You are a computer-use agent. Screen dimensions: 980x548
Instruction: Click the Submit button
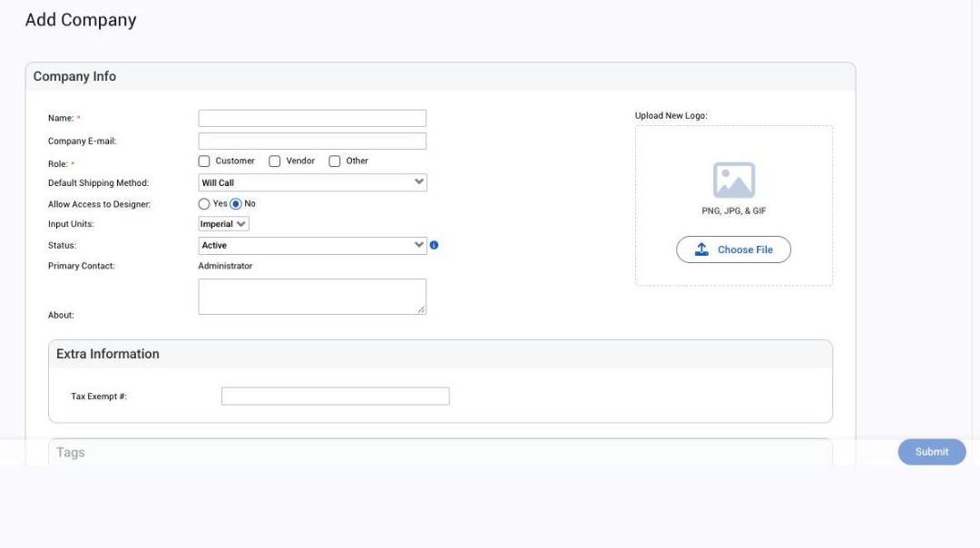[931, 452]
